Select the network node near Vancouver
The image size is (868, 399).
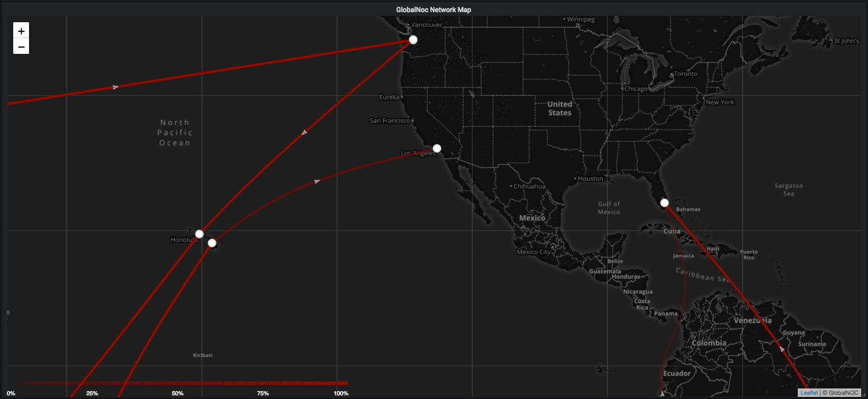pyautogui.click(x=413, y=40)
